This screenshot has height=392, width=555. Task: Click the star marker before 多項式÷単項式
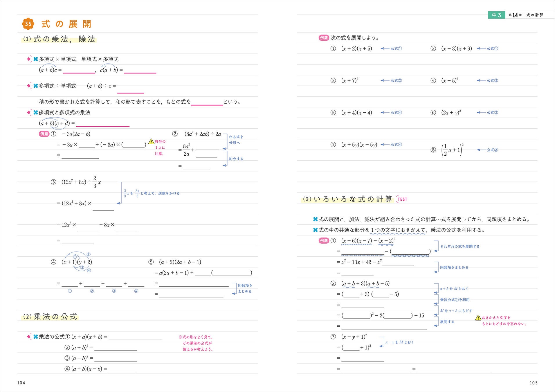(x=29, y=86)
